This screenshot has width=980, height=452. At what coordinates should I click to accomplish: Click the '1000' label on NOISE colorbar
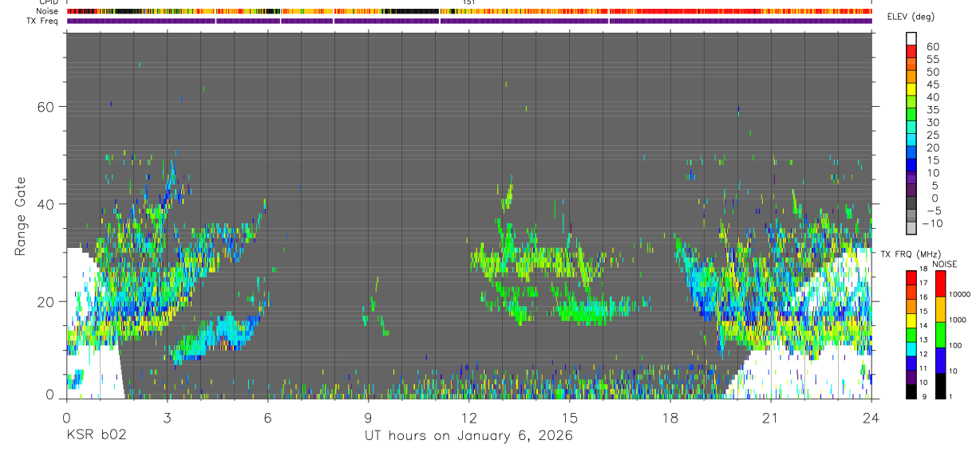pos(956,320)
